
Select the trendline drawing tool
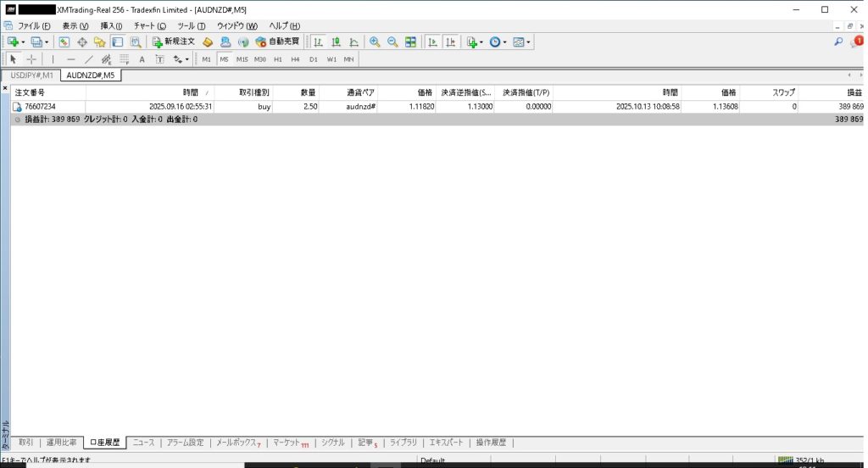(88, 59)
